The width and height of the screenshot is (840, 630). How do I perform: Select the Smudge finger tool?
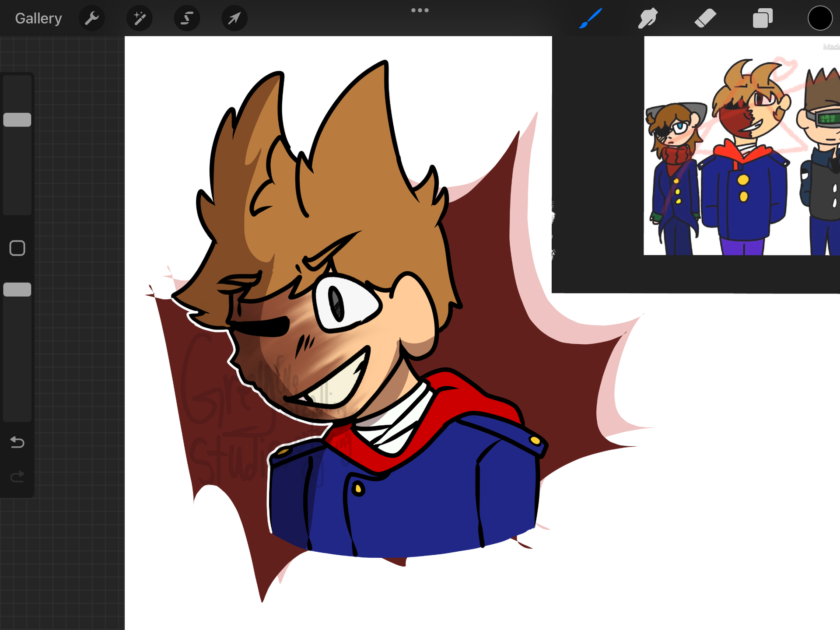pyautogui.click(x=648, y=18)
